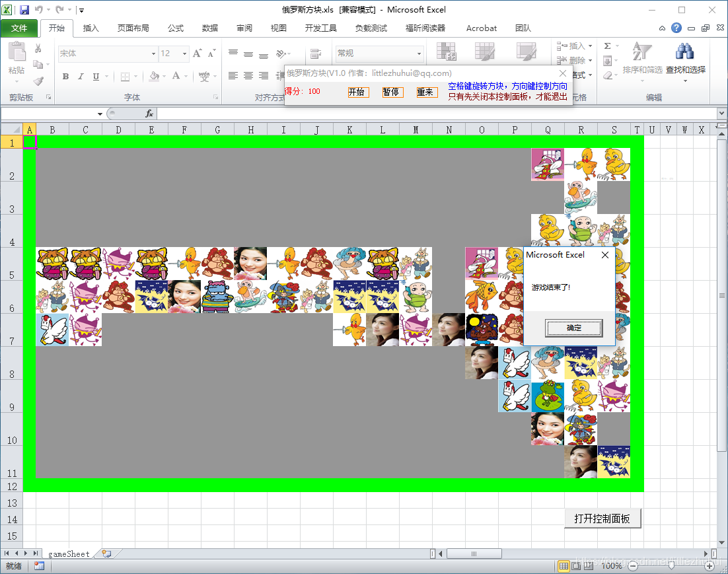Click the Format as Table icon
Viewport: 728px width, 574px height.
[x=485, y=52]
